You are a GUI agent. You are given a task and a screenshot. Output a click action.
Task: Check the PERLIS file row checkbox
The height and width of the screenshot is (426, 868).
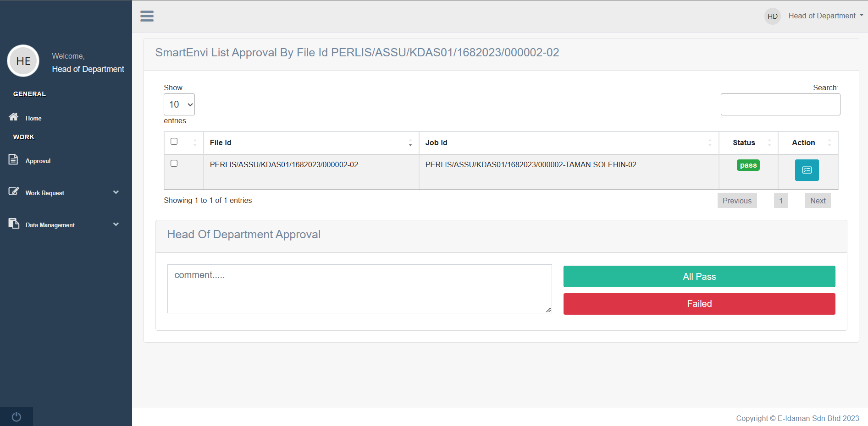click(x=174, y=164)
